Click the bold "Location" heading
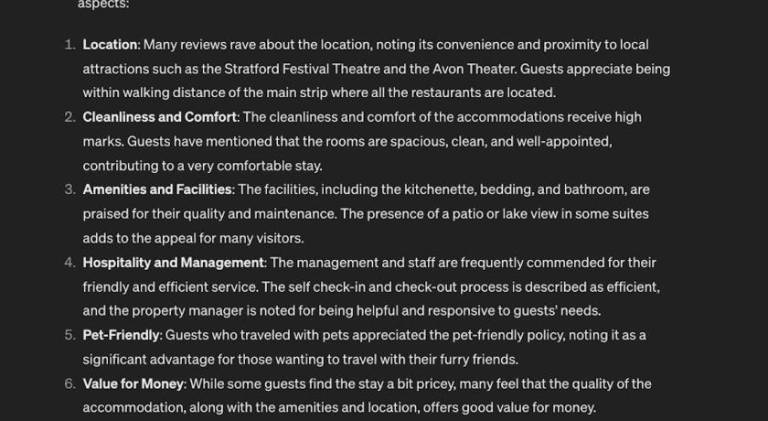 pos(110,45)
